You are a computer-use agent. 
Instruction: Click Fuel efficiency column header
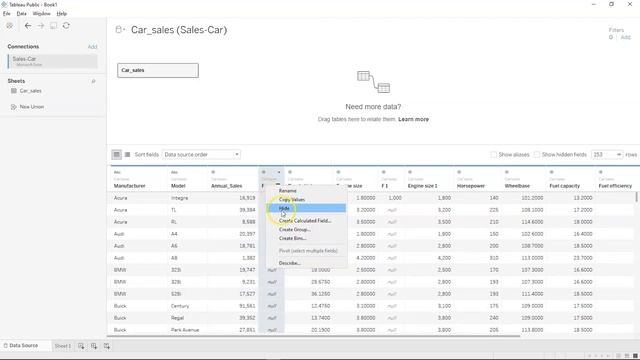click(x=615, y=186)
